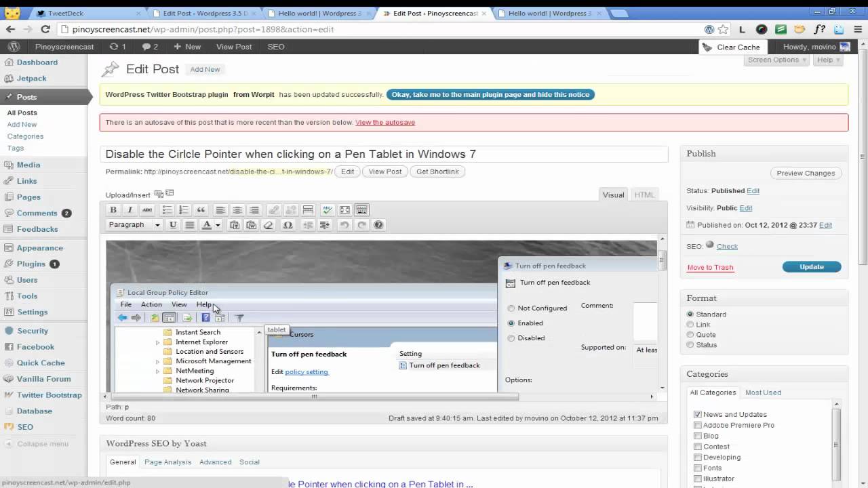Toggle the spellchecker icon
This screenshot has width=868, height=488.
tap(328, 210)
